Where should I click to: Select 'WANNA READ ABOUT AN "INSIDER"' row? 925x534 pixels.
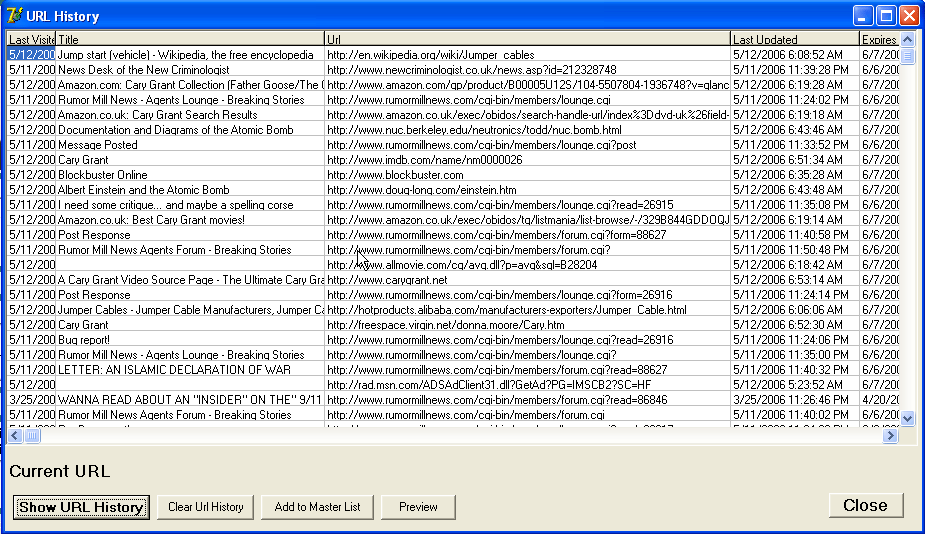(189, 400)
